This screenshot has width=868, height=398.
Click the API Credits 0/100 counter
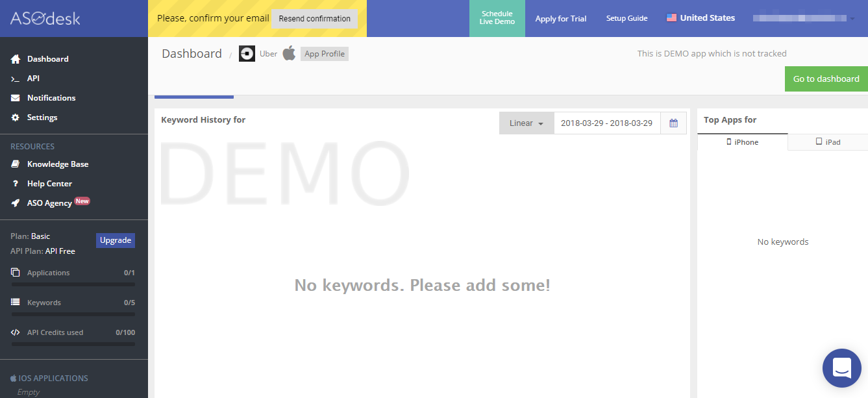tap(125, 332)
